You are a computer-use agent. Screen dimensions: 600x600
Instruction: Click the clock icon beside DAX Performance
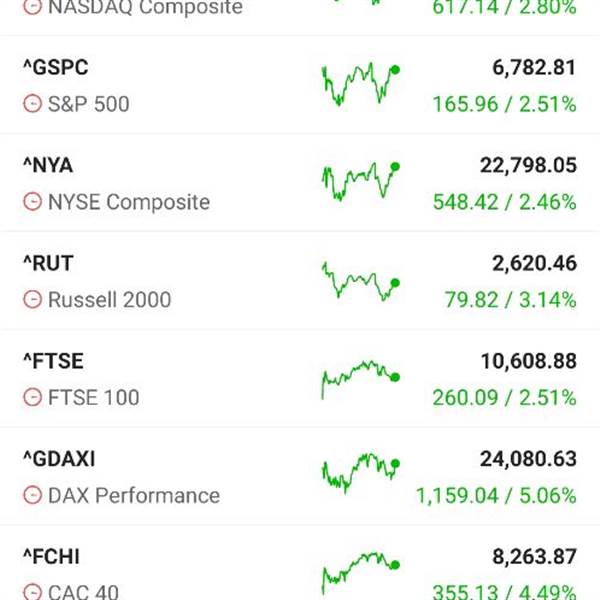32,496
